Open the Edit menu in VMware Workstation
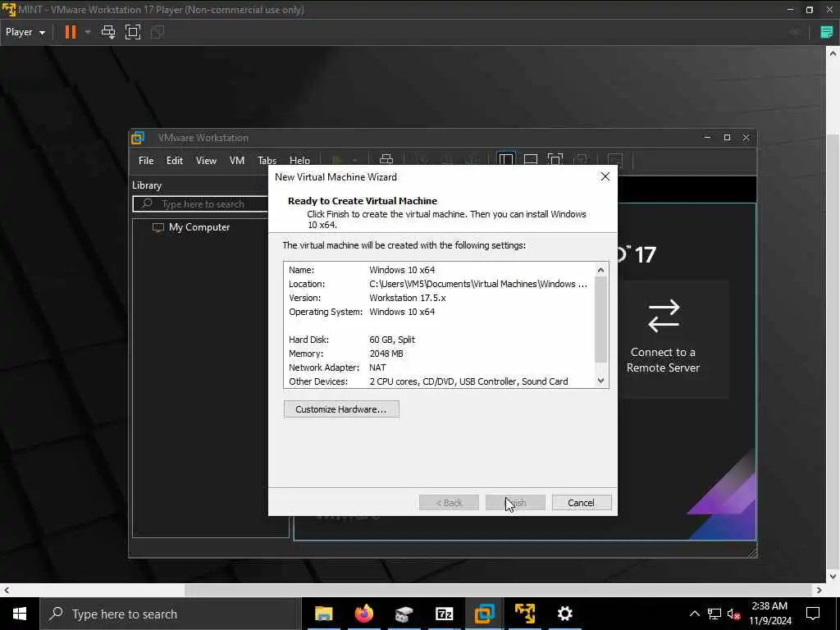The height and width of the screenshot is (630, 840). pyautogui.click(x=175, y=160)
